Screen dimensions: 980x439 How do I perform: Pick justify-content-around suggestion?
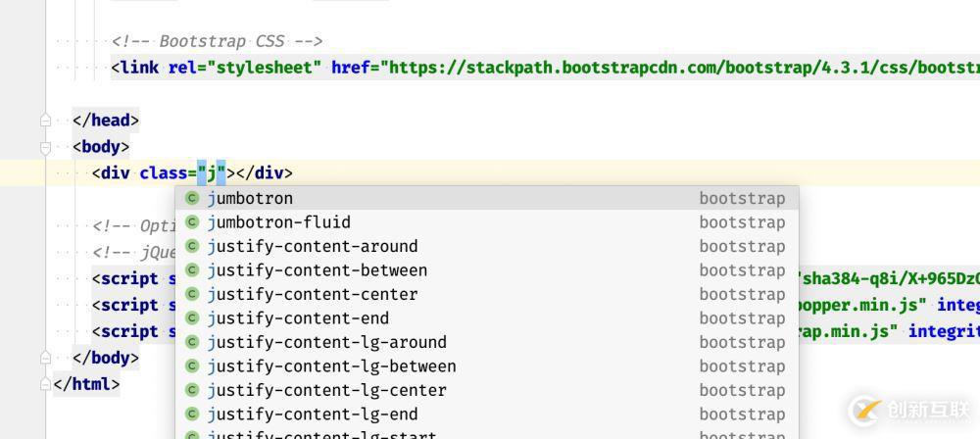[x=486, y=246]
